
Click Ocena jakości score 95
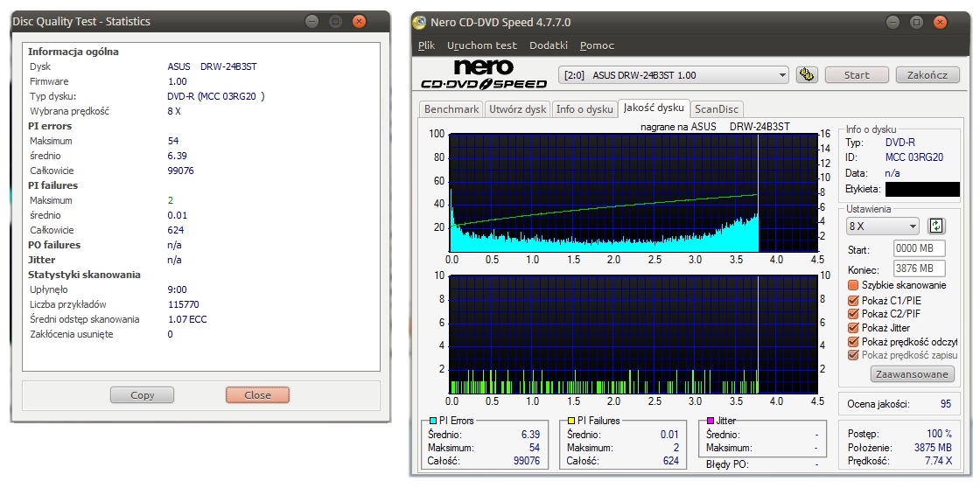click(x=946, y=404)
